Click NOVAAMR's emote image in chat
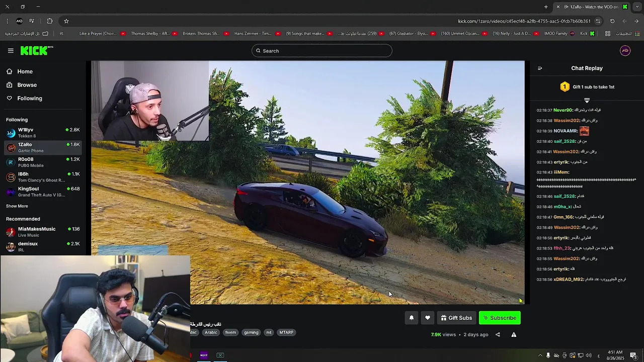Image resolution: width=644 pixels, height=362 pixels. [584, 131]
